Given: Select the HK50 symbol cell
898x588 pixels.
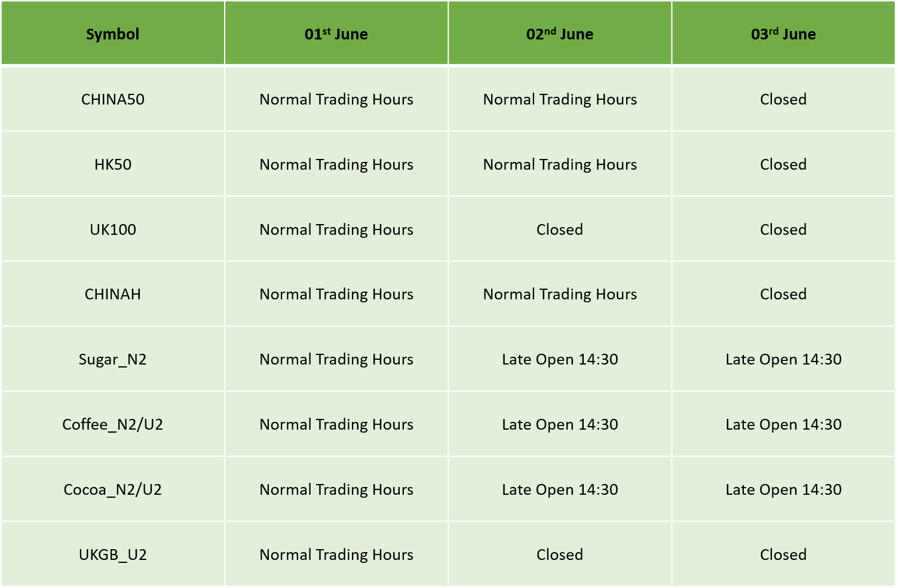Looking at the screenshot, I should [112, 164].
